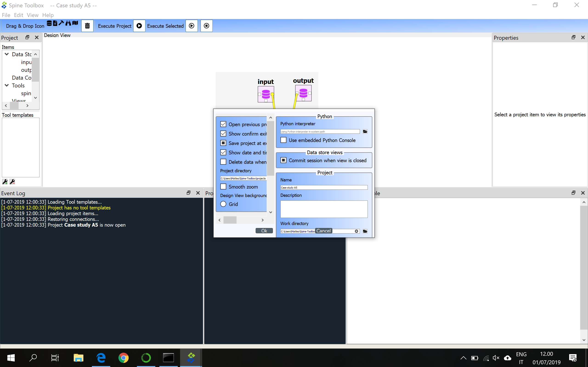The image size is (588, 367).
Task: Open the File menu
Action: 6,15
